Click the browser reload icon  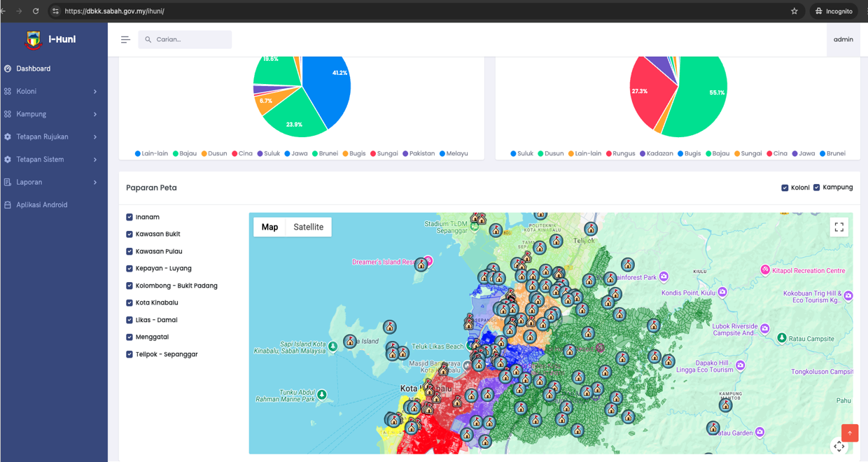36,11
